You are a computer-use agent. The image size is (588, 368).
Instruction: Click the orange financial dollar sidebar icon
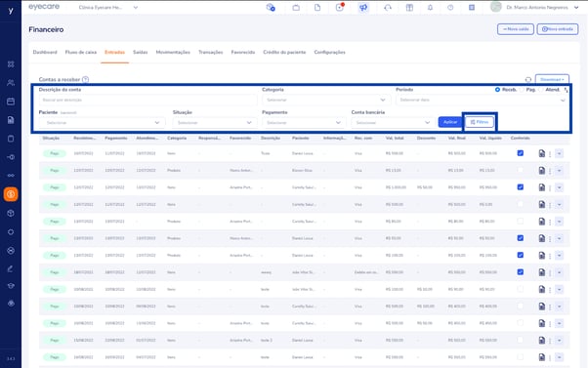click(11, 194)
